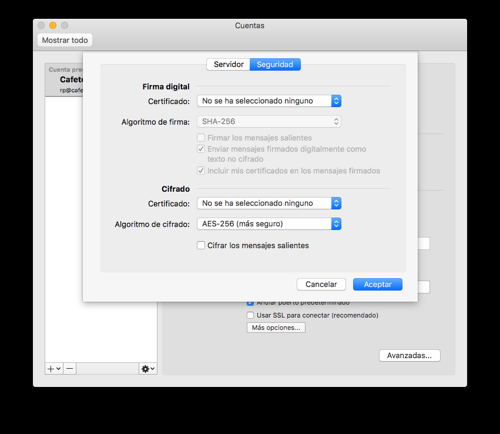Open Algoritmo de cifrado AES-256 dropdown
Viewport: 500px width, 434px height.
tap(269, 224)
